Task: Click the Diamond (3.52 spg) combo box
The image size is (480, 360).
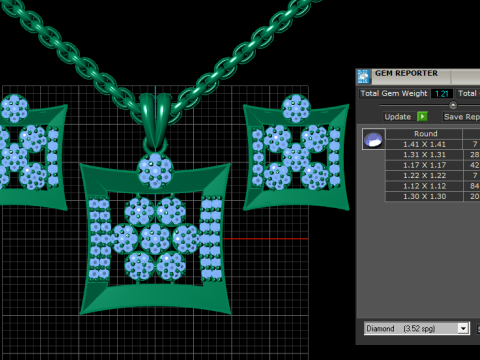Action: (x=417, y=328)
